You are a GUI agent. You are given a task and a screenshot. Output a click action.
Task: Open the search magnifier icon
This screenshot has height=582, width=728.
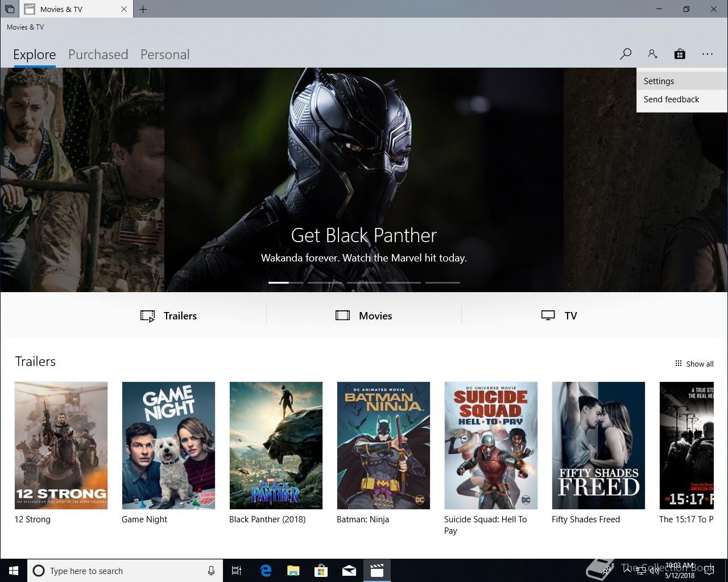(x=626, y=54)
